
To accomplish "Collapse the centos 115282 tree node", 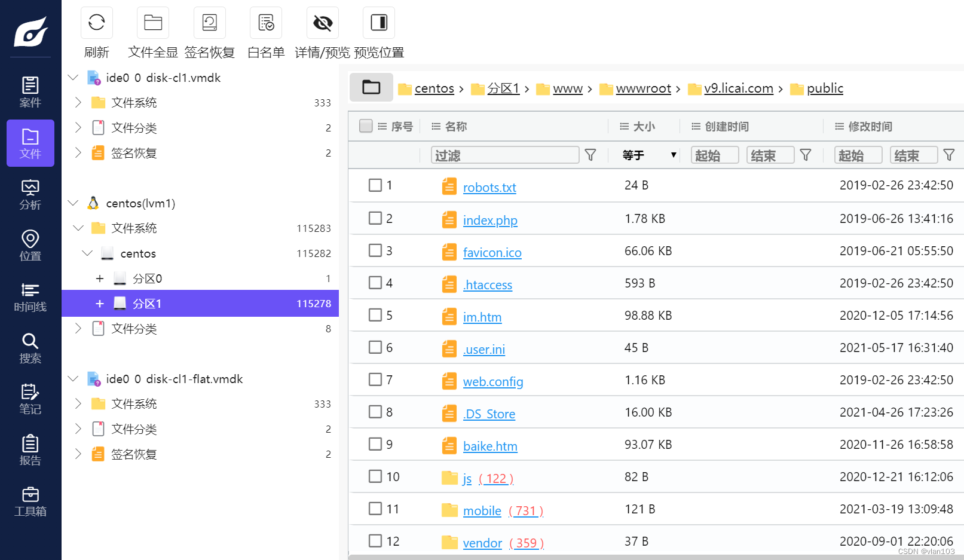I will (x=87, y=253).
